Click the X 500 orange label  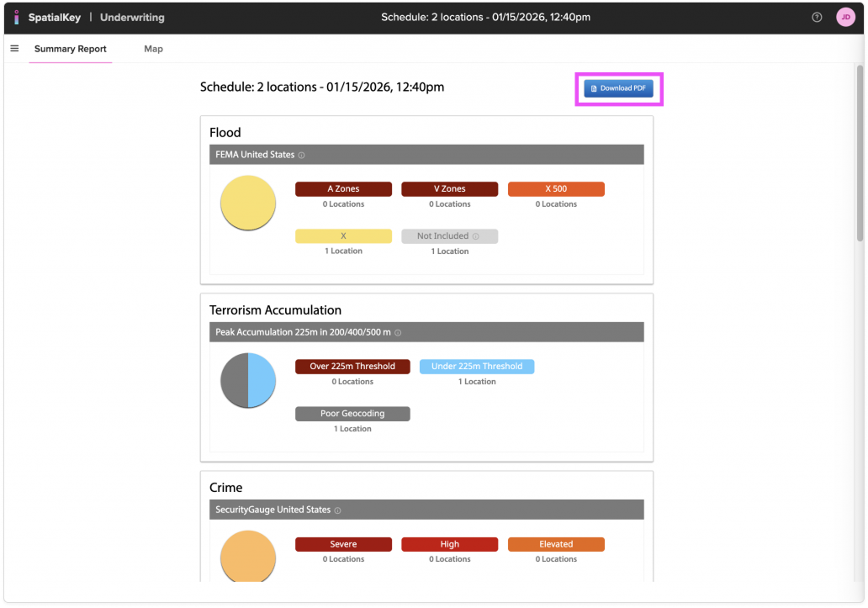coord(556,189)
